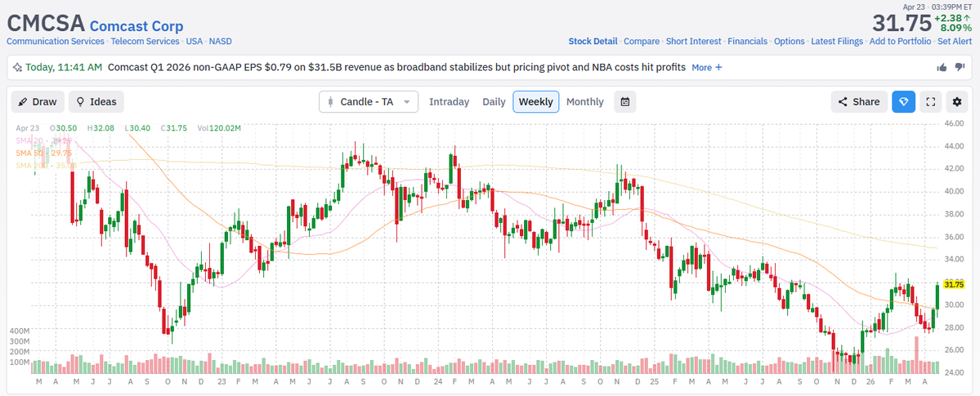Open the Stock Detail view
980x396 pixels.
click(593, 41)
